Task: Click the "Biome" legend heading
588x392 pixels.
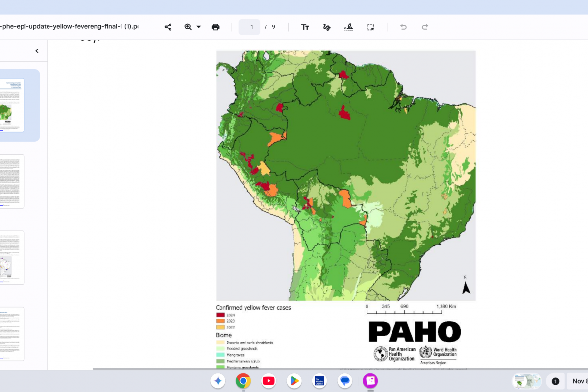Action: [224, 335]
